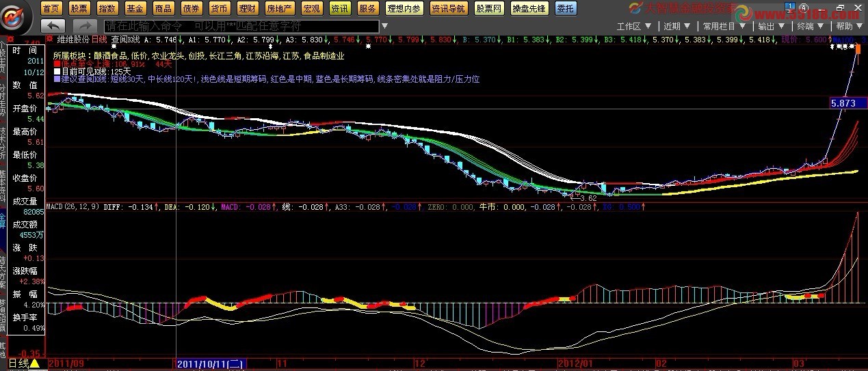Click the yellow triangle next to bottom 日线
868x371 pixels.
[34, 364]
